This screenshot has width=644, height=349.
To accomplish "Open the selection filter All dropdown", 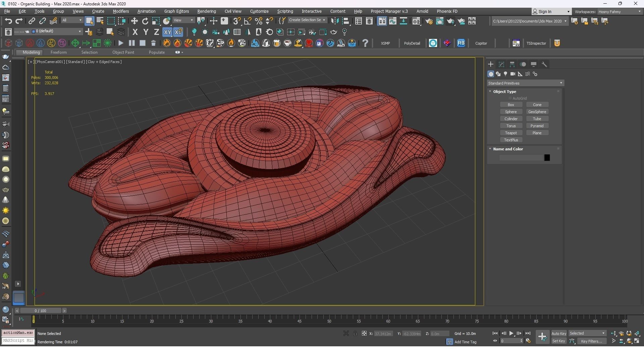I will 72,20.
